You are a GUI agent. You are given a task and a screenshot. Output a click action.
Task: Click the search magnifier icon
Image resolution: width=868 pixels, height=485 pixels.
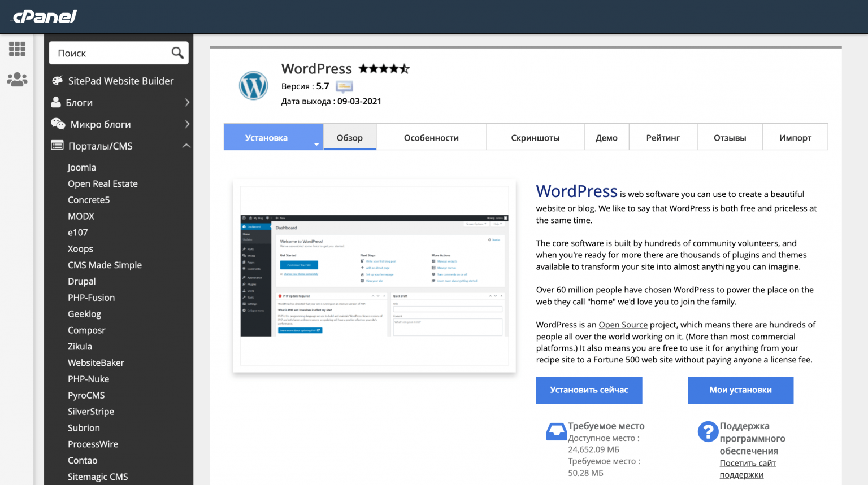tap(177, 53)
